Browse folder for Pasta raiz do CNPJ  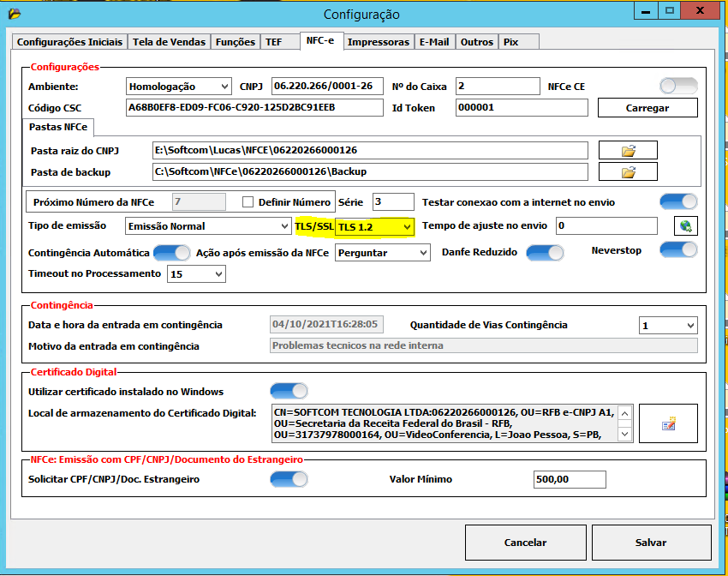(x=628, y=151)
